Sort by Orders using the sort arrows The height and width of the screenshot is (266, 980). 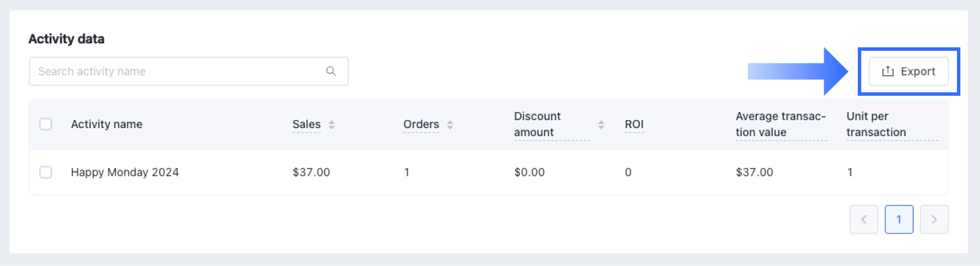click(x=450, y=125)
